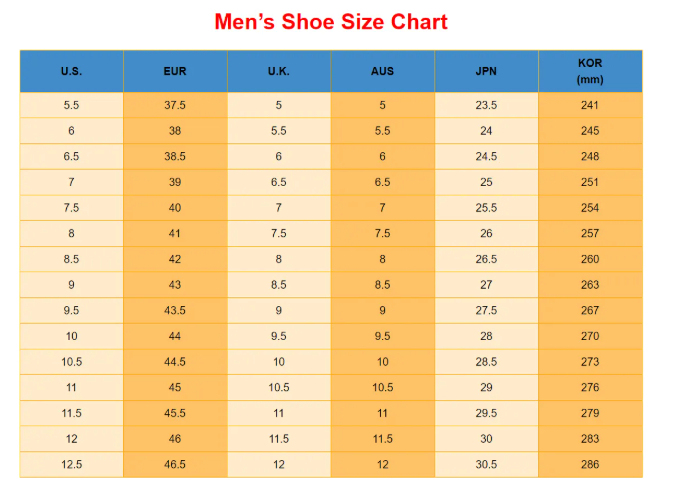Click the EUR 41 cell
This screenshot has width=676, height=486.
click(175, 233)
